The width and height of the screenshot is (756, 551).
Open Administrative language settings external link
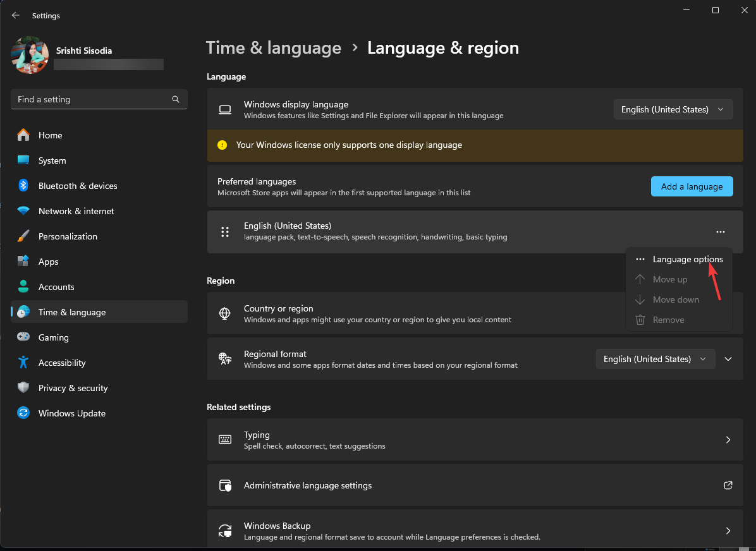728,485
